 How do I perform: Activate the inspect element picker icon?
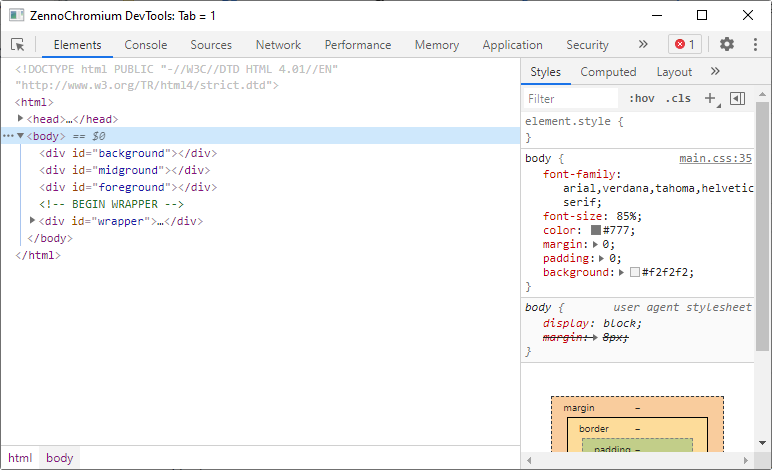tap(18, 45)
